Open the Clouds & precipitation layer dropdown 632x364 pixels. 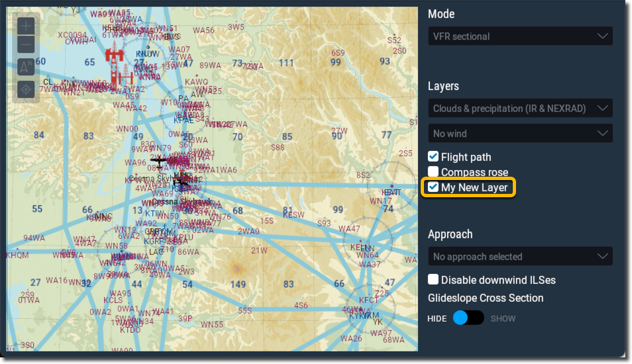coord(520,109)
